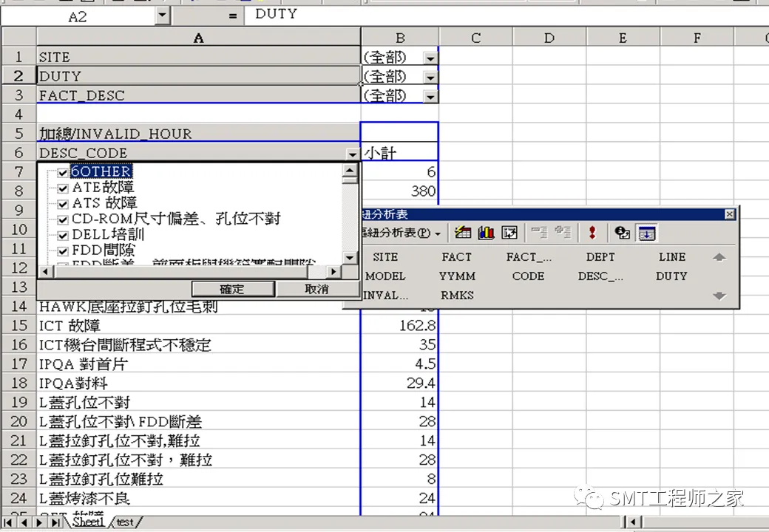Click the red exclamation Refresh Data icon
Viewport: 769px width, 532px height.
pyautogui.click(x=592, y=233)
